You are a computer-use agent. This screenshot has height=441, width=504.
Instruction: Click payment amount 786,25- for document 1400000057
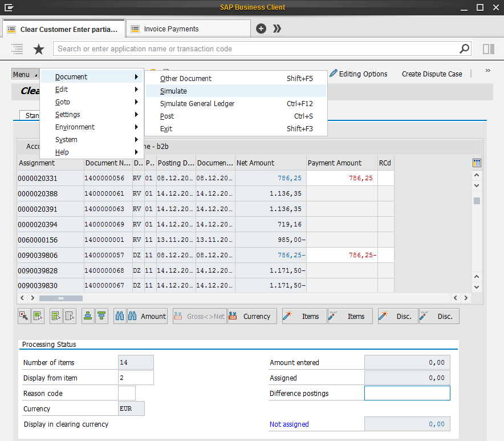tap(342, 255)
